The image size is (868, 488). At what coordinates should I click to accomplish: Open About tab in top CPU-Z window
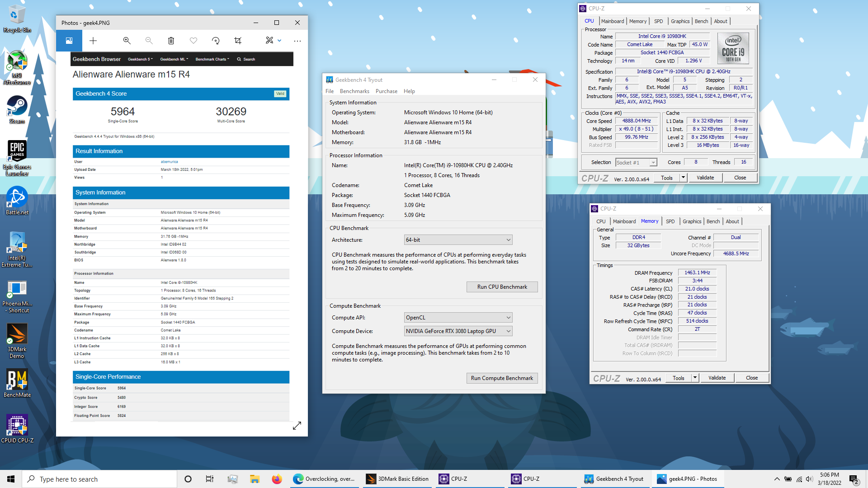pyautogui.click(x=721, y=21)
